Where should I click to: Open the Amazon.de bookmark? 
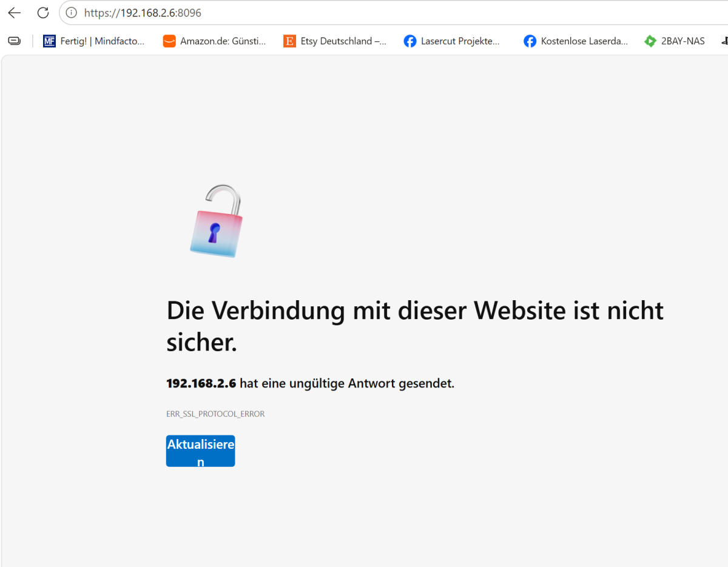[215, 41]
